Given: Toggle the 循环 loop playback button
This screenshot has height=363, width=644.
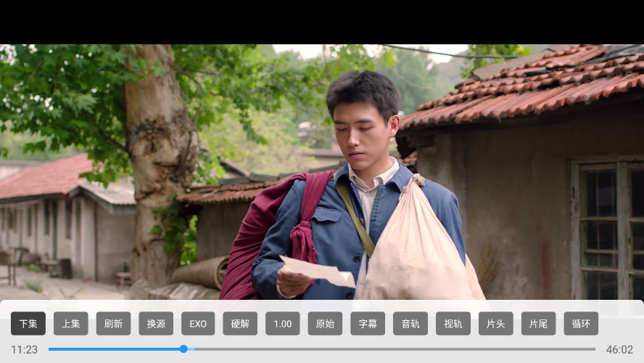Looking at the screenshot, I should (581, 324).
